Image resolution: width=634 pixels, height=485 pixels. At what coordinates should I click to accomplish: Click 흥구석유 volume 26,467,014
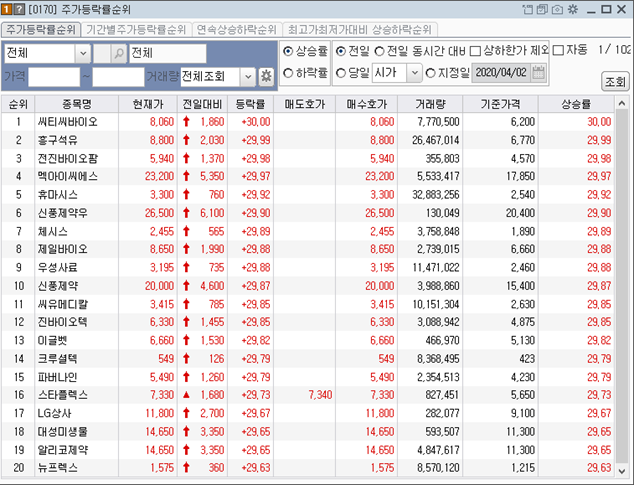[x=435, y=140]
